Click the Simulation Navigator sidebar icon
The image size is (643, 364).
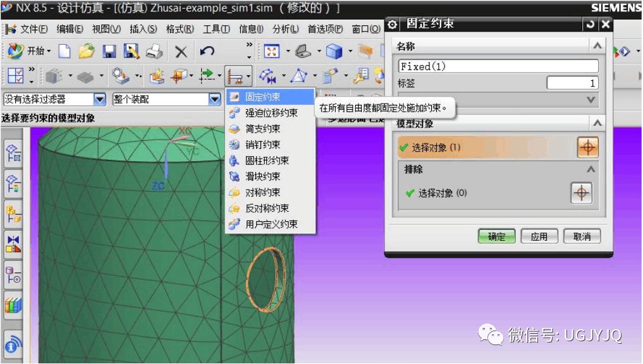coord(13,153)
